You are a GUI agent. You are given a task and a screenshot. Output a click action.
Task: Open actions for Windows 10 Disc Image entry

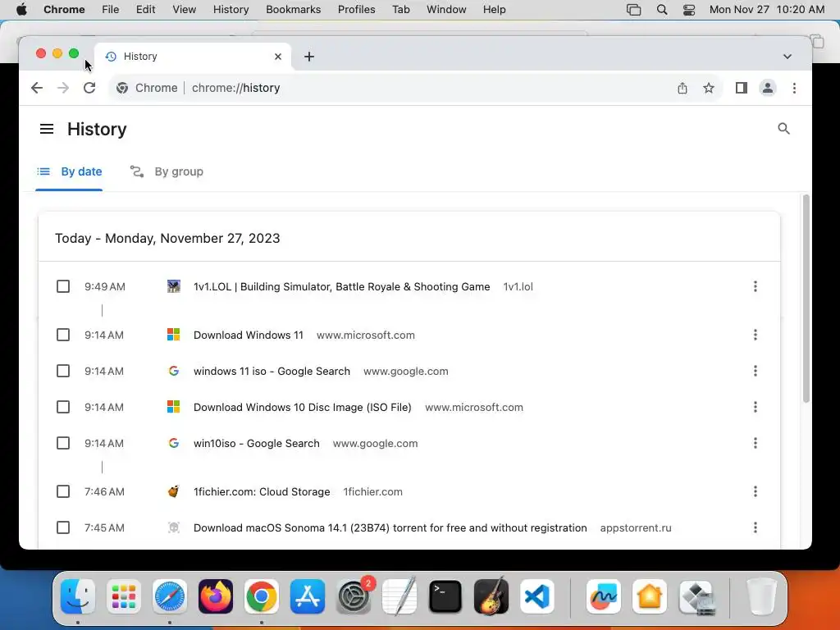pyautogui.click(x=756, y=407)
